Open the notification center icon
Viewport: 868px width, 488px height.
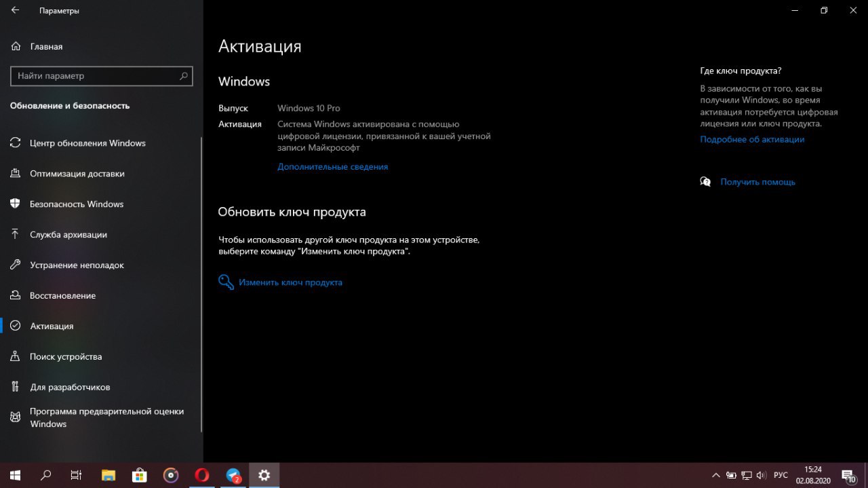[x=848, y=475]
